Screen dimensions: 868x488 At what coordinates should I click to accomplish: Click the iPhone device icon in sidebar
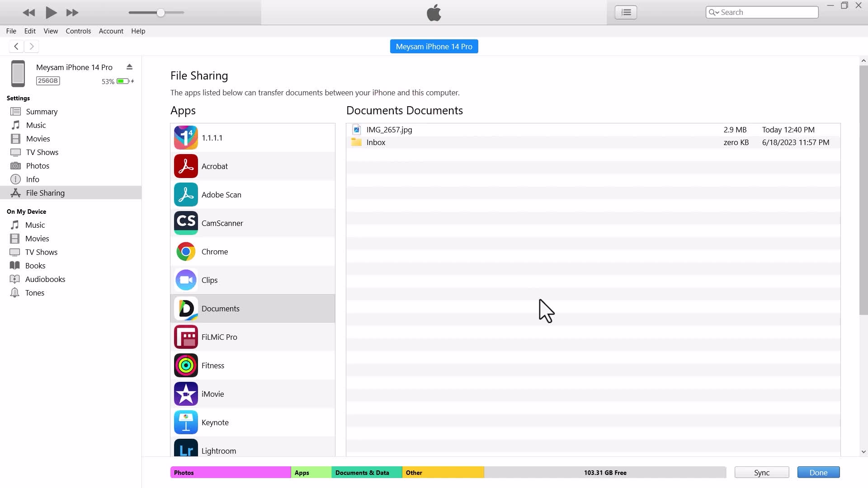pos(18,73)
